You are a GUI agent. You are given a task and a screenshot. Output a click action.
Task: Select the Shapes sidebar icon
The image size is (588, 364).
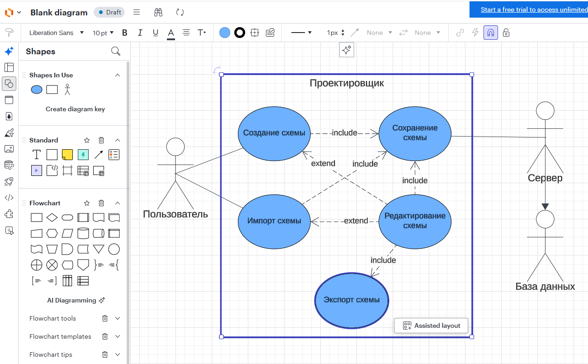point(9,84)
